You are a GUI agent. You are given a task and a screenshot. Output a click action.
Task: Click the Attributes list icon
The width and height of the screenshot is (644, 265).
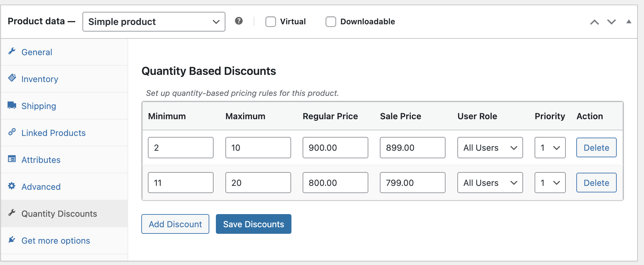point(12,159)
